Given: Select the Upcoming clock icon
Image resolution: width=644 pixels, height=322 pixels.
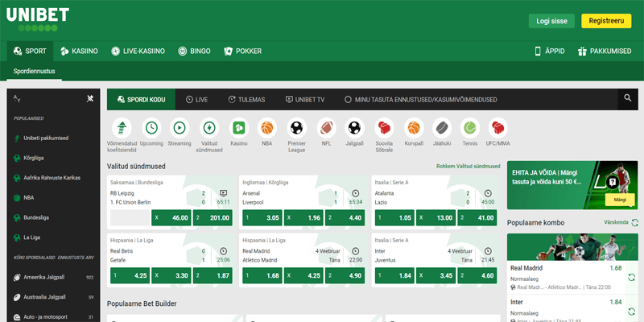Looking at the screenshot, I should pos(151,128).
